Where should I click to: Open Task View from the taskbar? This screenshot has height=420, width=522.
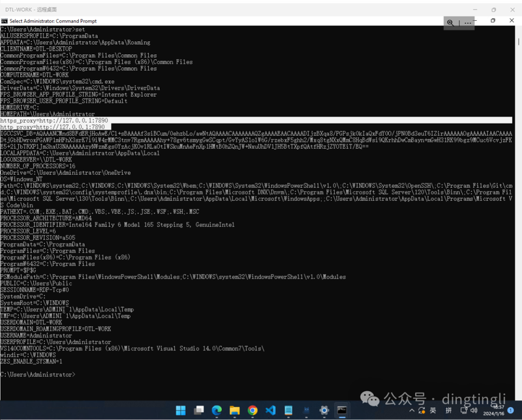click(x=199, y=410)
